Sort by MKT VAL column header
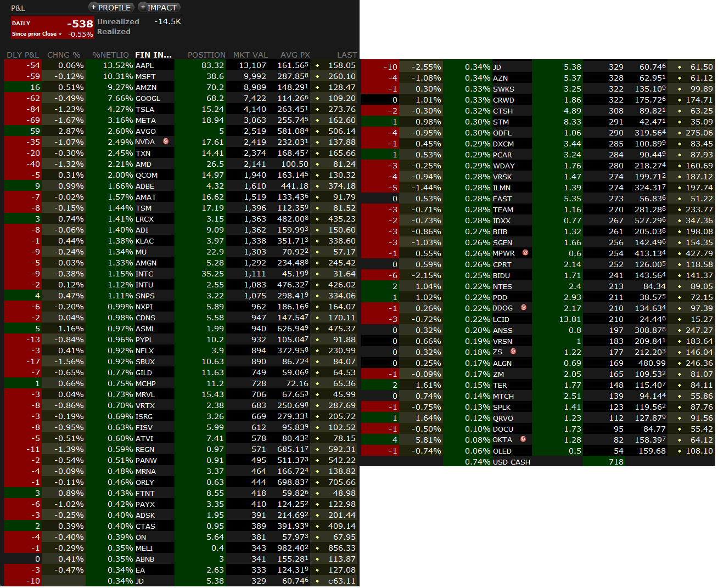This screenshot has height=588, width=718. (x=250, y=55)
